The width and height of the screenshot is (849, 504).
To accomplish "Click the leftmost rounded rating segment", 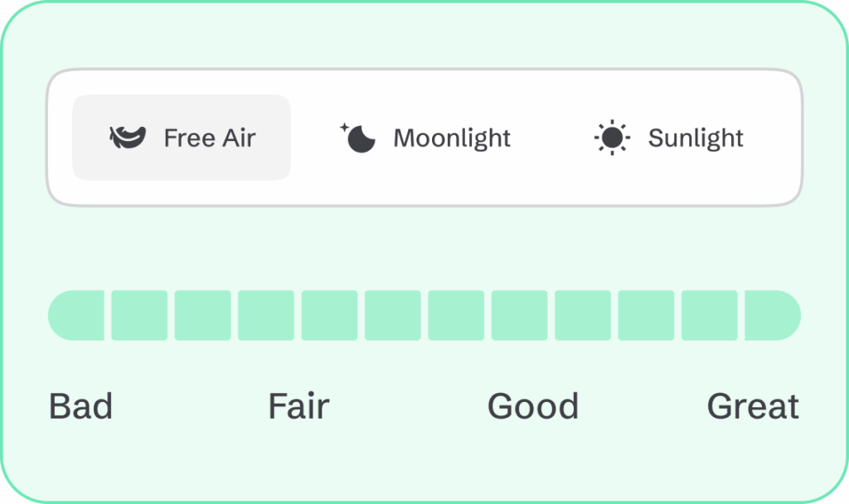I will pyautogui.click(x=76, y=315).
